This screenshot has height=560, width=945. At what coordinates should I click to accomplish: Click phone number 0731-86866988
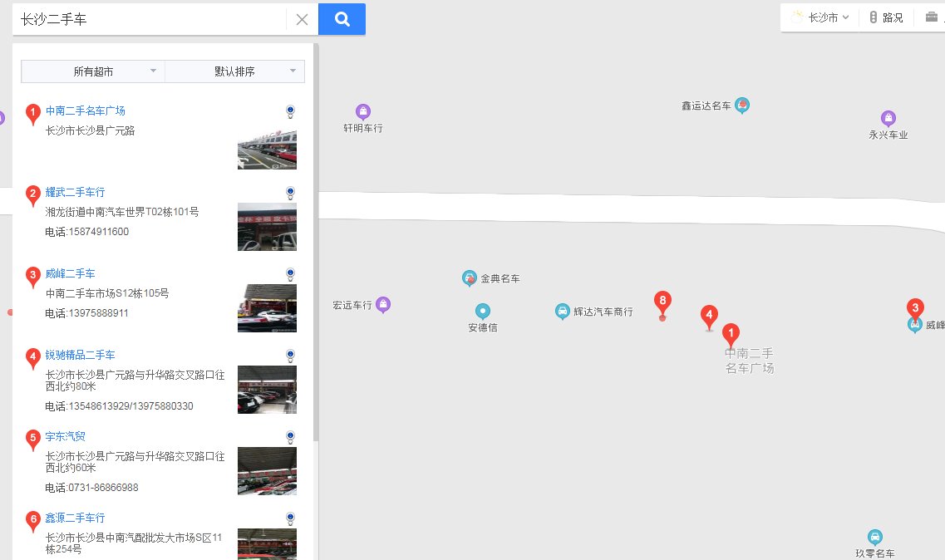(104, 488)
